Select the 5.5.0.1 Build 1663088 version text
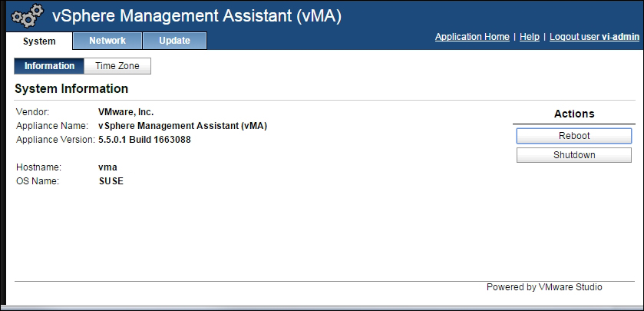Viewport: 644px width, 311px height. pyautogui.click(x=144, y=140)
